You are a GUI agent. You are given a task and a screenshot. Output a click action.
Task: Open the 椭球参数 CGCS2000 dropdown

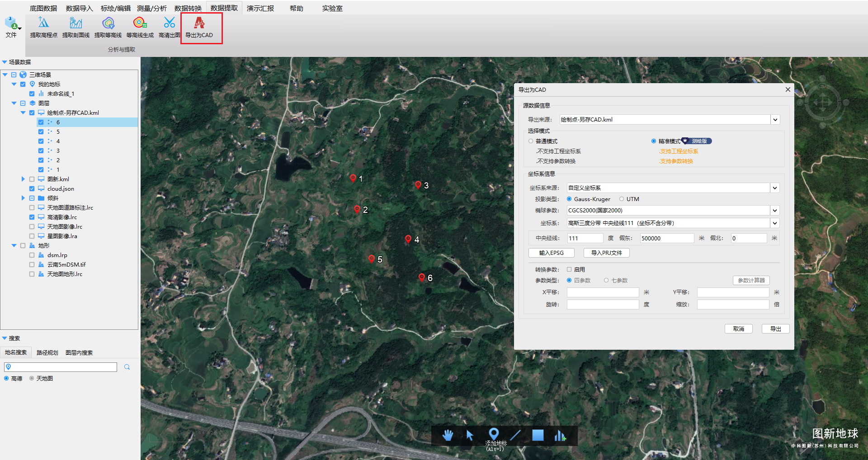pyautogui.click(x=775, y=211)
